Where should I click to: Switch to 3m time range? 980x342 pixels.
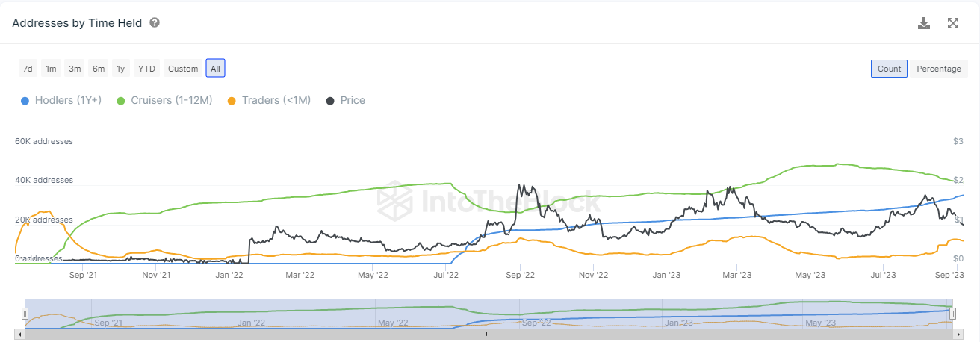(75, 69)
